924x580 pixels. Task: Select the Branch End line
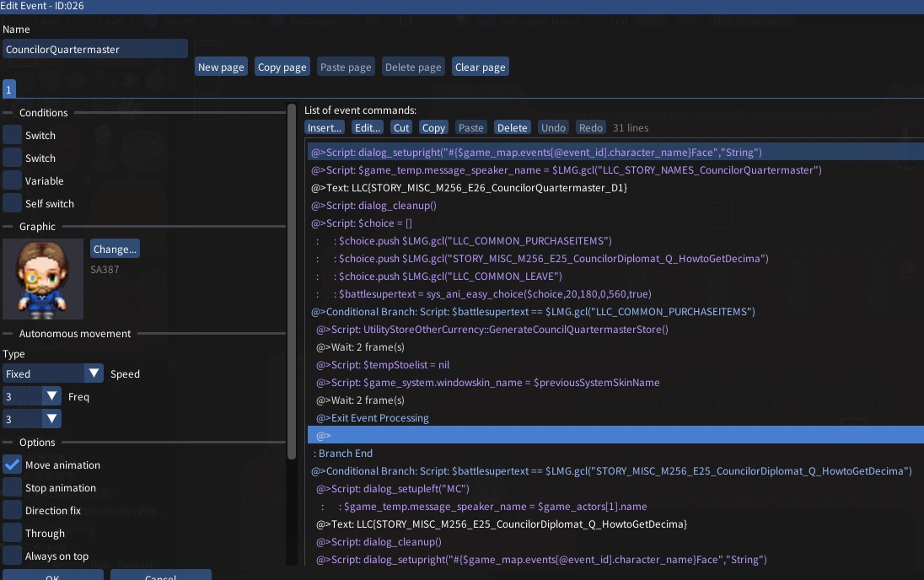pyautogui.click(x=615, y=453)
